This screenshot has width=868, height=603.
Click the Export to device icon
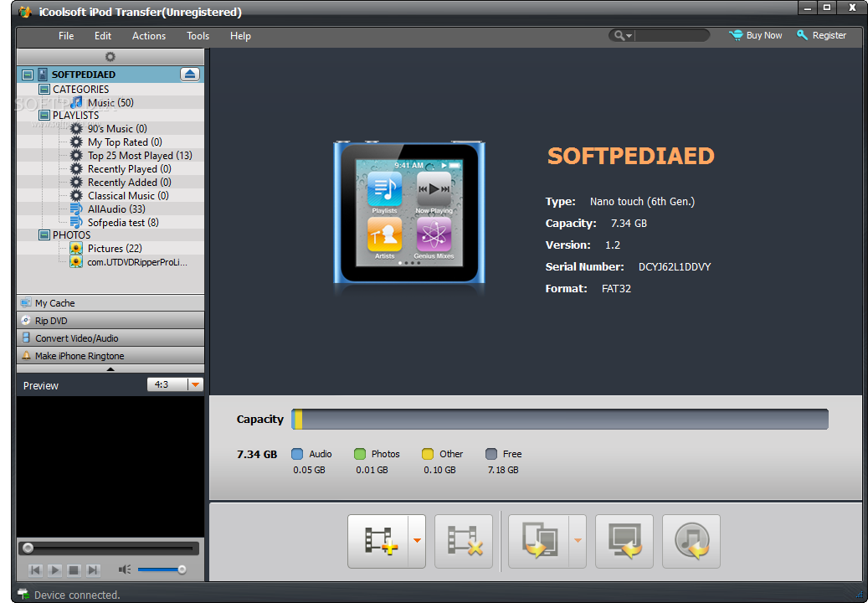pos(538,541)
